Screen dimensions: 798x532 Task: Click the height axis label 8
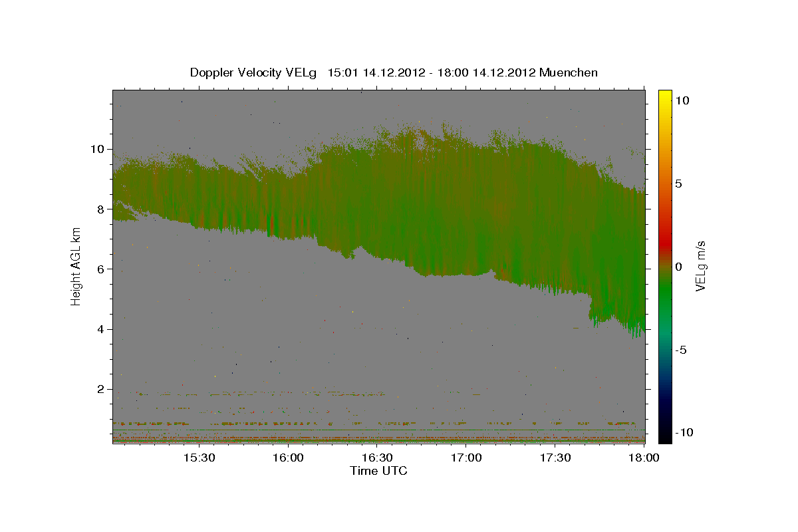tap(101, 209)
